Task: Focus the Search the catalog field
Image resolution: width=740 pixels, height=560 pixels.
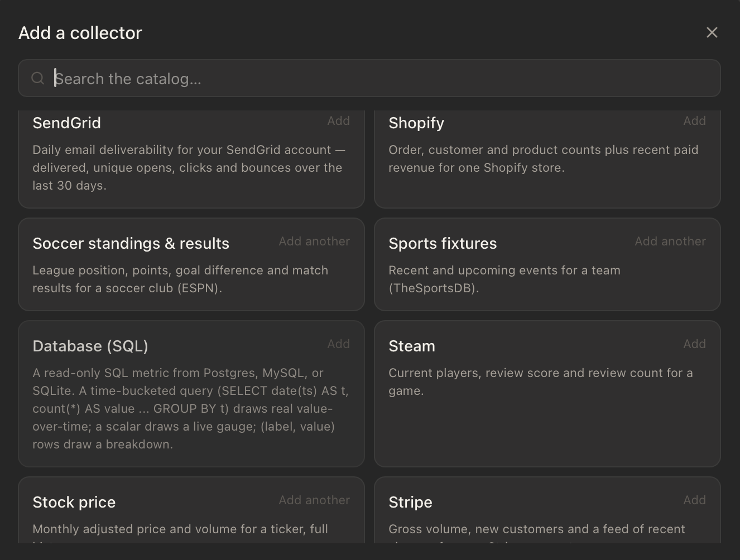Action: click(369, 78)
